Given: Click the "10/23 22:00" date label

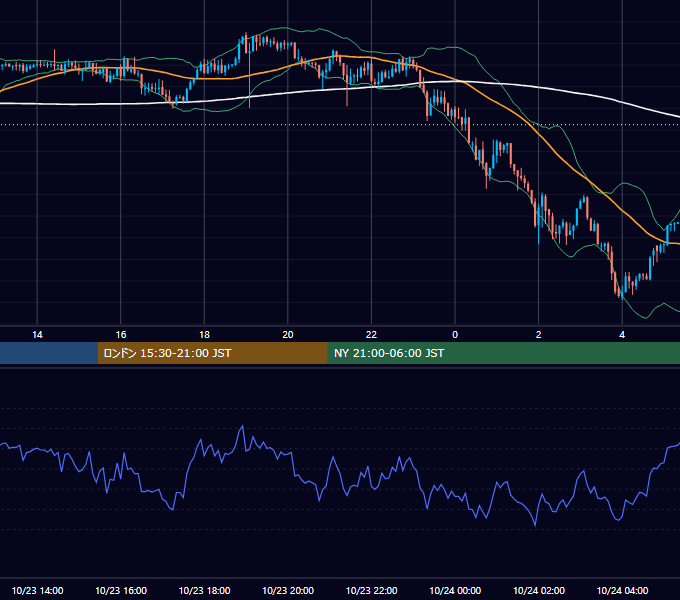Looking at the screenshot, I should click(371, 590).
